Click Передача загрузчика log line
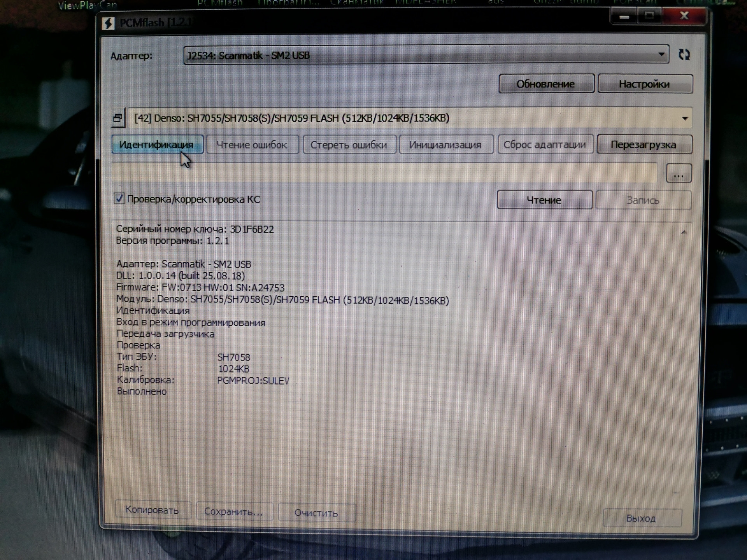Screen dimensions: 747x560 [165, 334]
